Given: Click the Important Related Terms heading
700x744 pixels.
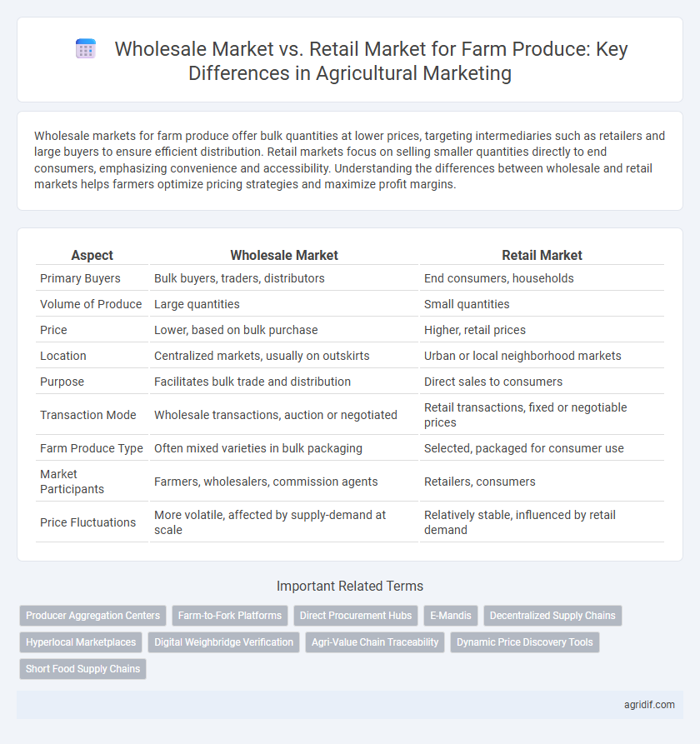Looking at the screenshot, I should tap(350, 586).
